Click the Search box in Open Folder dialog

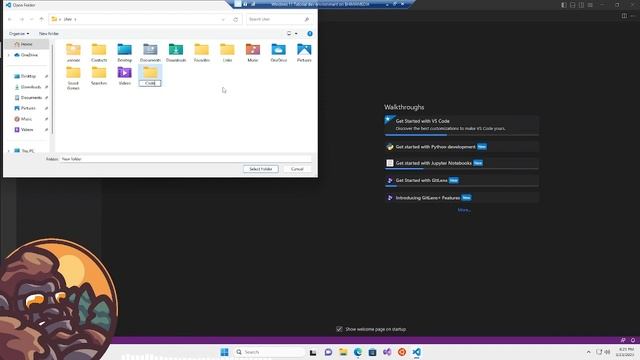pos(280,19)
